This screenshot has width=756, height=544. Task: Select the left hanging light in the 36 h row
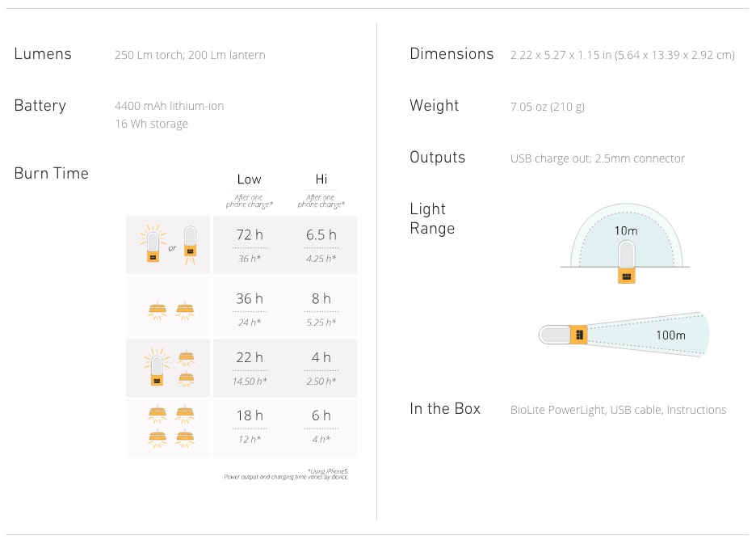pyautogui.click(x=157, y=310)
